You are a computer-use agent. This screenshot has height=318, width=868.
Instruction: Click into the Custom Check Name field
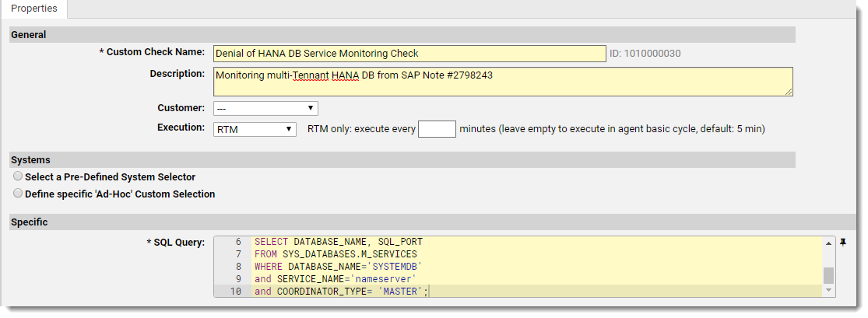coord(409,54)
